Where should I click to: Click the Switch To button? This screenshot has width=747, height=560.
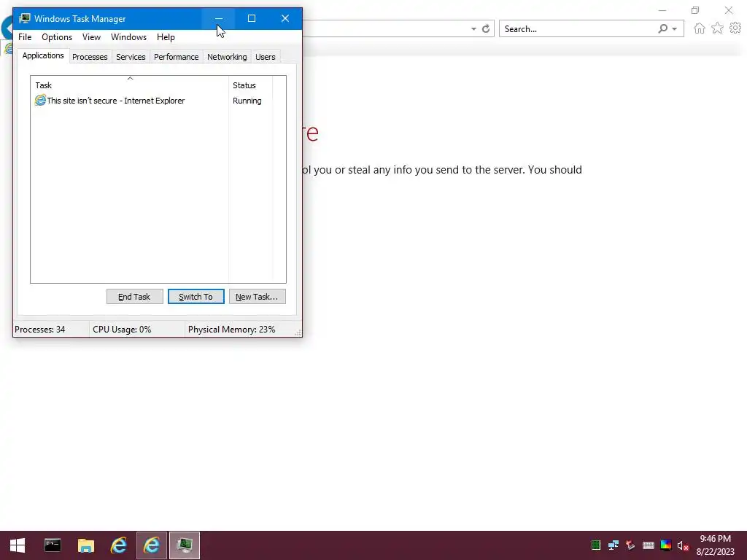[196, 297]
